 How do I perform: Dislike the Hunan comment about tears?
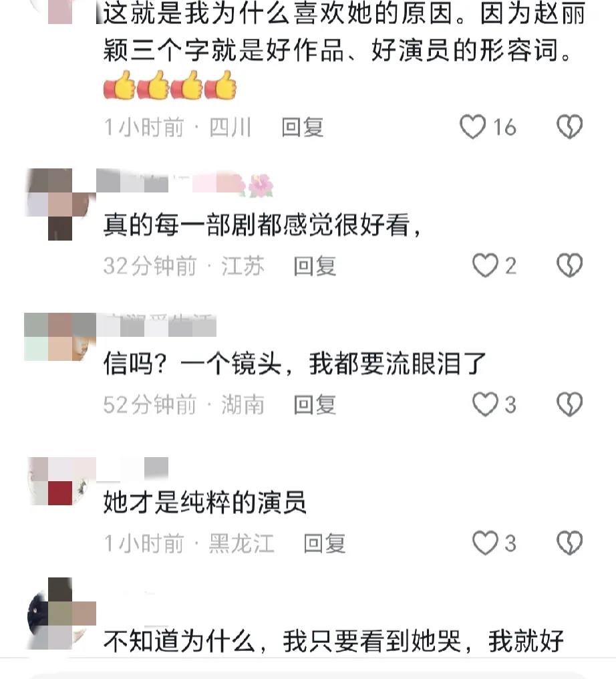point(569,404)
